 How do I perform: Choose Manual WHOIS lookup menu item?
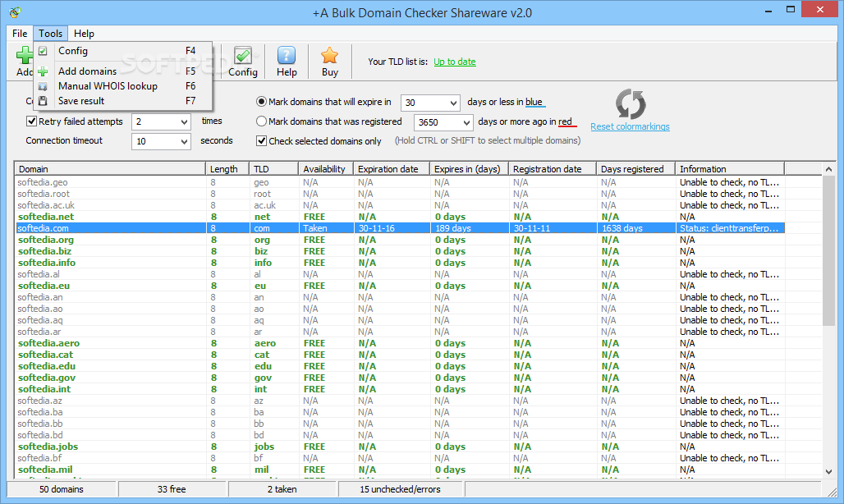pos(122,86)
